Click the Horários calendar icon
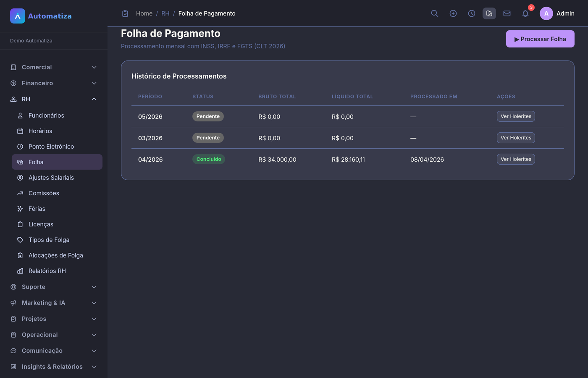 coord(20,131)
